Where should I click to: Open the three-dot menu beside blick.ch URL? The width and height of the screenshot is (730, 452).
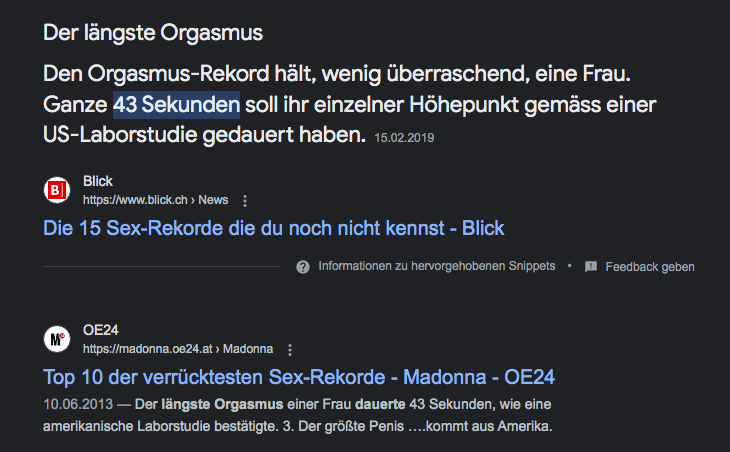pos(245,200)
